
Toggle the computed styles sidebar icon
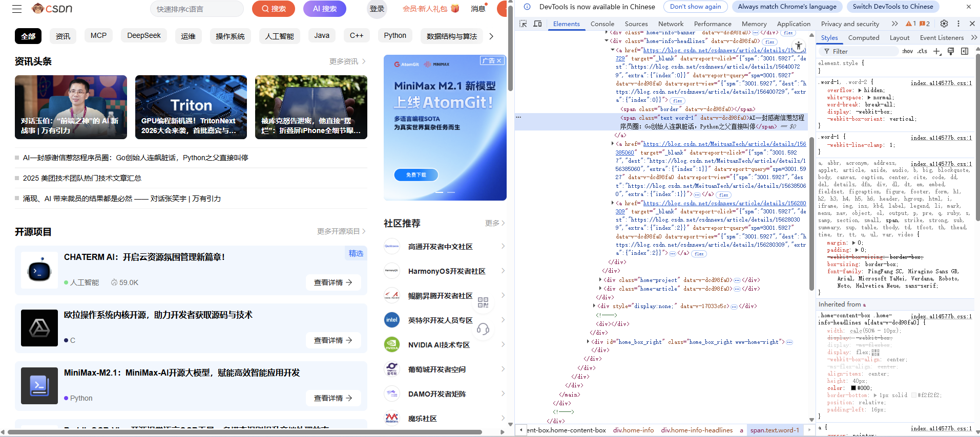(x=965, y=51)
